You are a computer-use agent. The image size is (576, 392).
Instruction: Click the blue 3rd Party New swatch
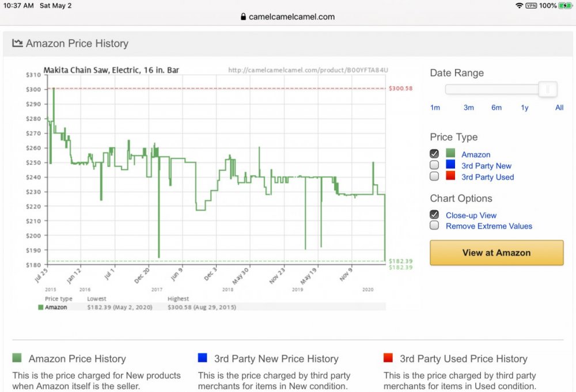click(x=450, y=165)
